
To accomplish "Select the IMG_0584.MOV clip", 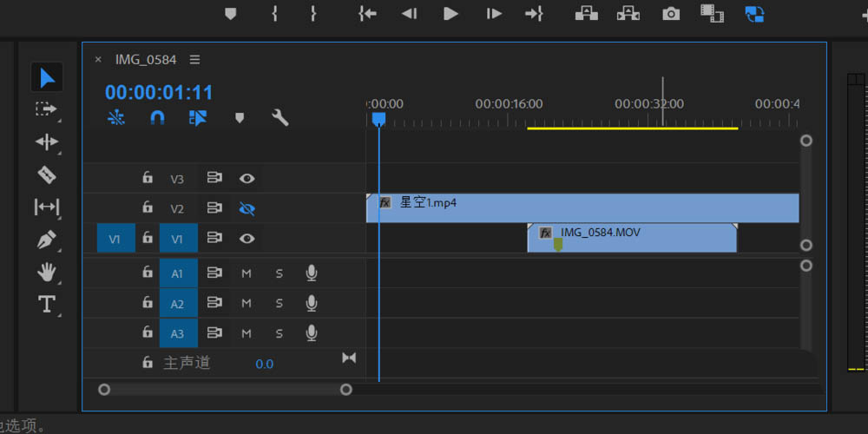I will (632, 238).
